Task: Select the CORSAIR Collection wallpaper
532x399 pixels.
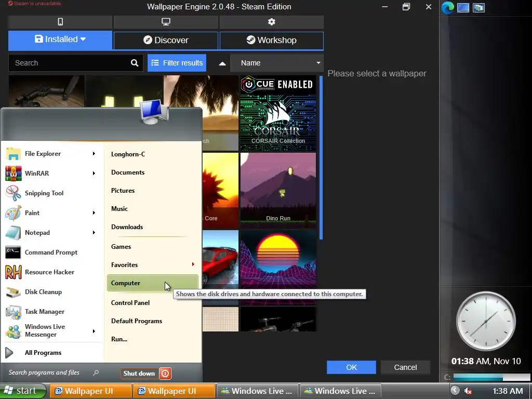Action: coord(278,113)
